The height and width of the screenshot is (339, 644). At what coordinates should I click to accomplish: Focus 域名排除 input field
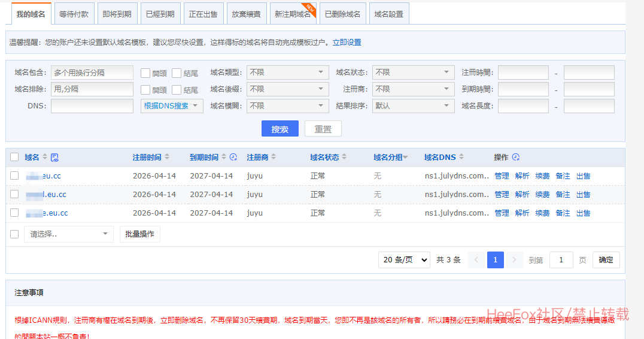(x=92, y=89)
